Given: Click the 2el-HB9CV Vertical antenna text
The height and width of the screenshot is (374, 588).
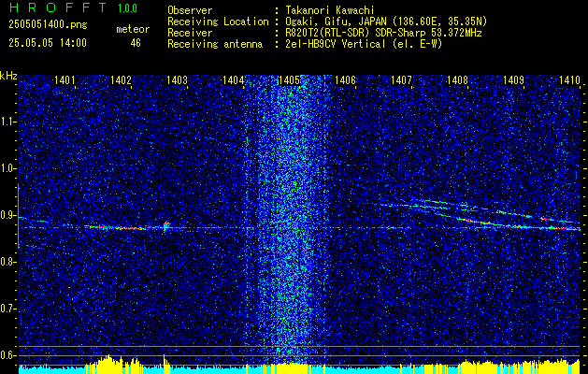Looking at the screenshot, I should coord(364,44).
